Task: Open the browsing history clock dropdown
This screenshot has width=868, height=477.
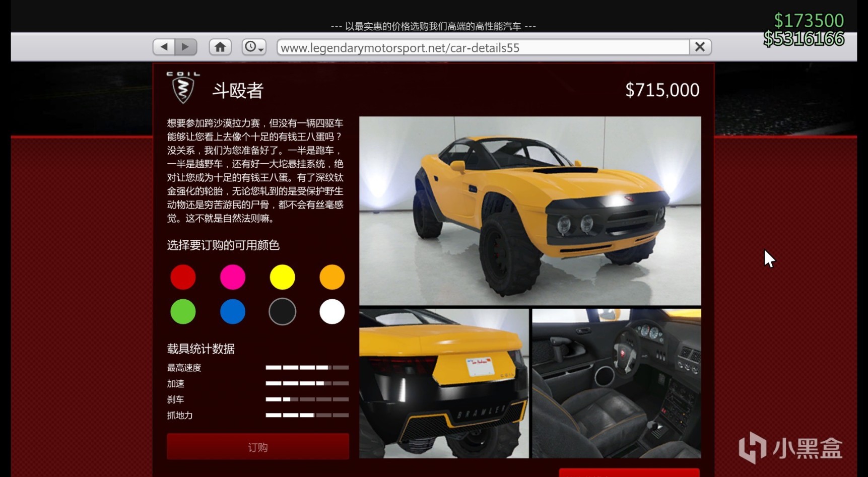Action: [x=253, y=47]
